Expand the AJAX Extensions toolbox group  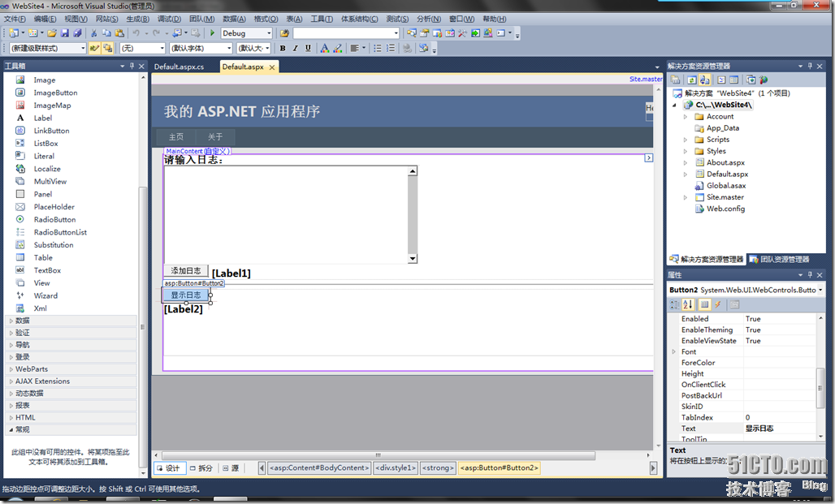pos(11,381)
